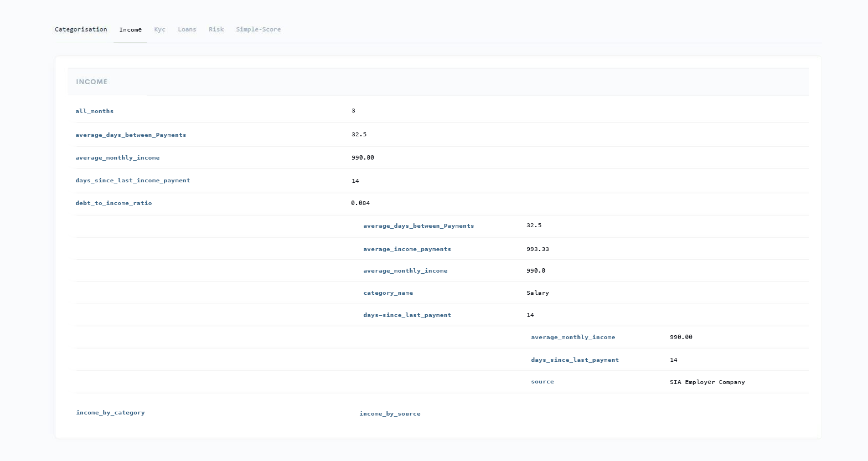This screenshot has width=868, height=461.
Task: Go to the Loans tab
Action: 187,29
